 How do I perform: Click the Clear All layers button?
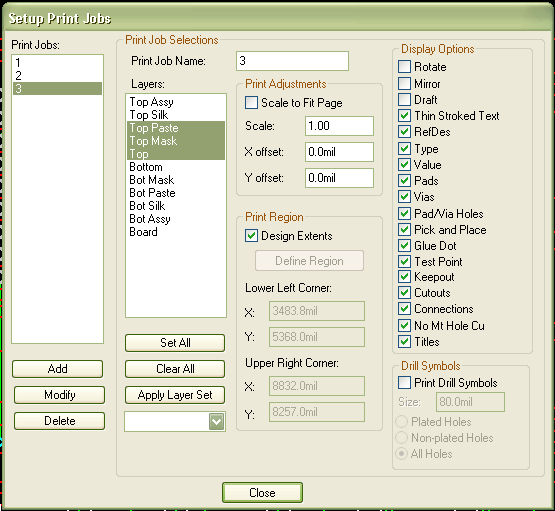click(175, 369)
